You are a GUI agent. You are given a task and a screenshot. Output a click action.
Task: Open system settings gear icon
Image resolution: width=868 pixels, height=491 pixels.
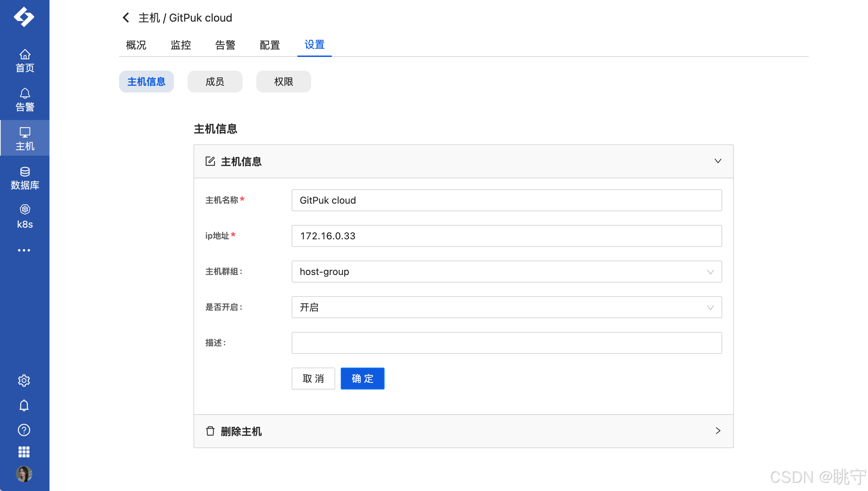24,380
